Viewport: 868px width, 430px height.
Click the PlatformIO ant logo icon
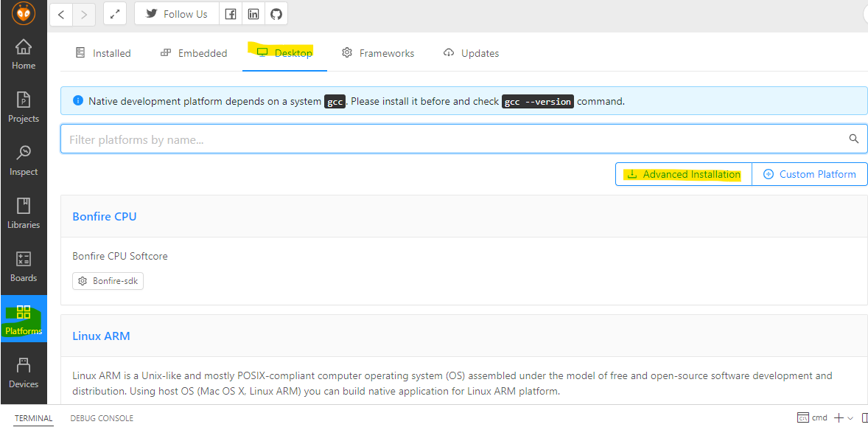[24, 14]
